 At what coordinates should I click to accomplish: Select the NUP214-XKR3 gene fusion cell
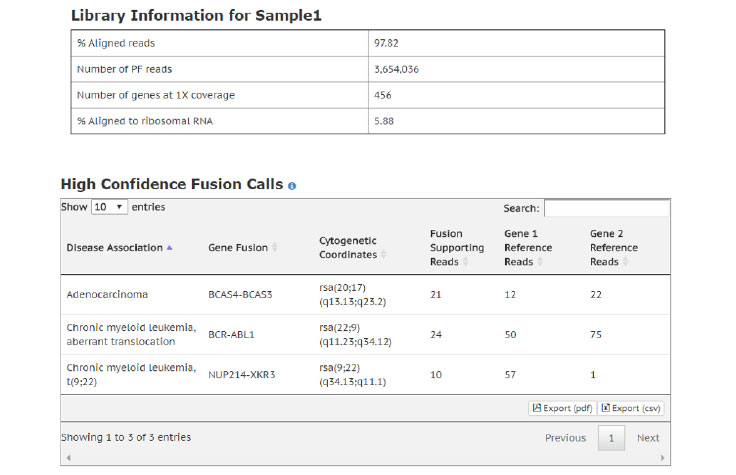click(x=241, y=375)
